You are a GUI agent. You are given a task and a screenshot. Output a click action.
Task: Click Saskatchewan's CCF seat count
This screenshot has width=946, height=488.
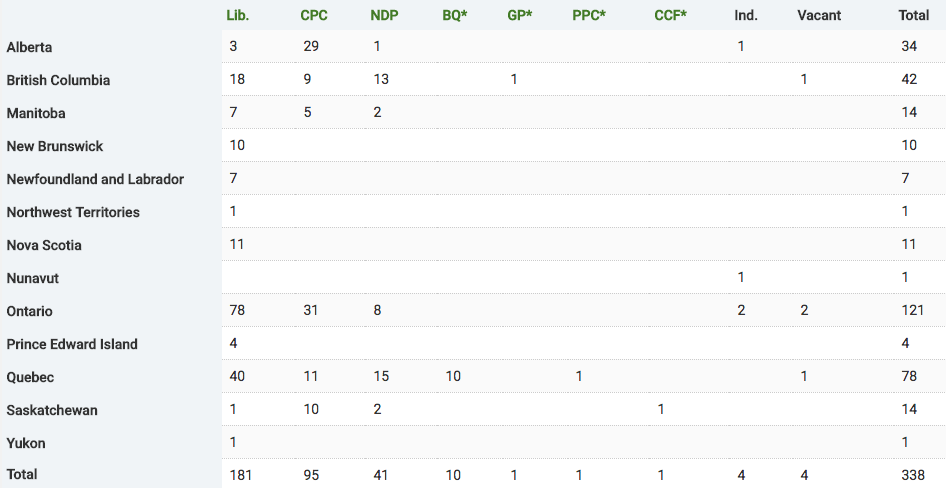[661, 409]
